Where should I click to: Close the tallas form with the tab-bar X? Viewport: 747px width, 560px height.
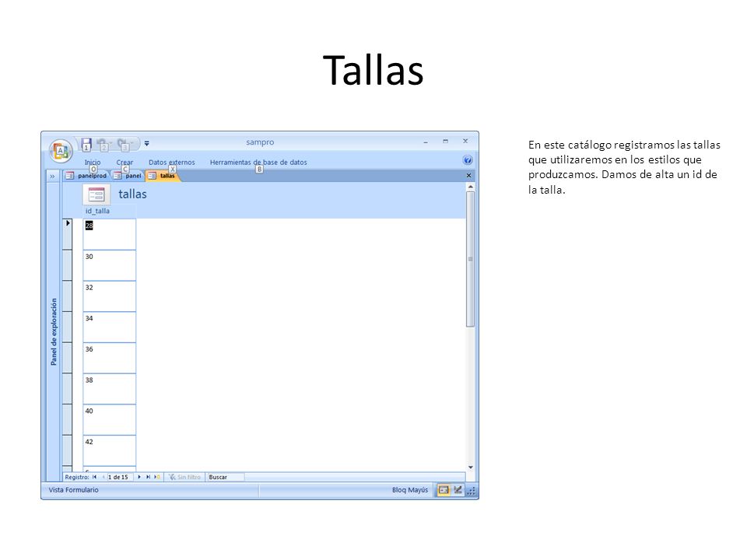point(468,176)
